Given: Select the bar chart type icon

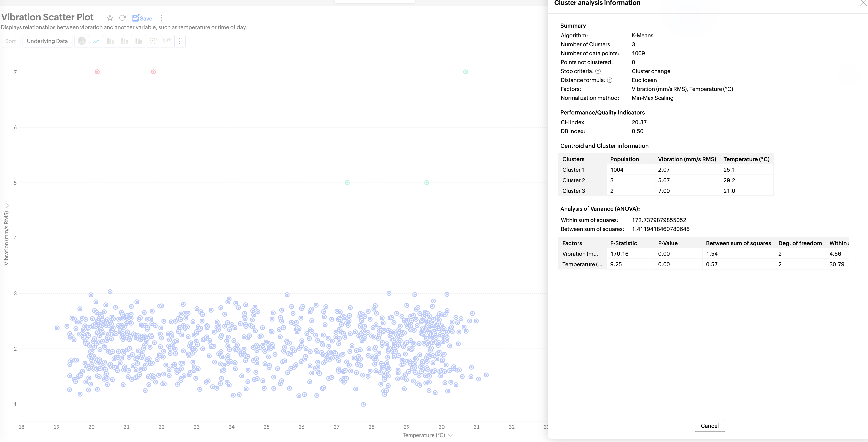Looking at the screenshot, I should pyautogui.click(x=110, y=41).
